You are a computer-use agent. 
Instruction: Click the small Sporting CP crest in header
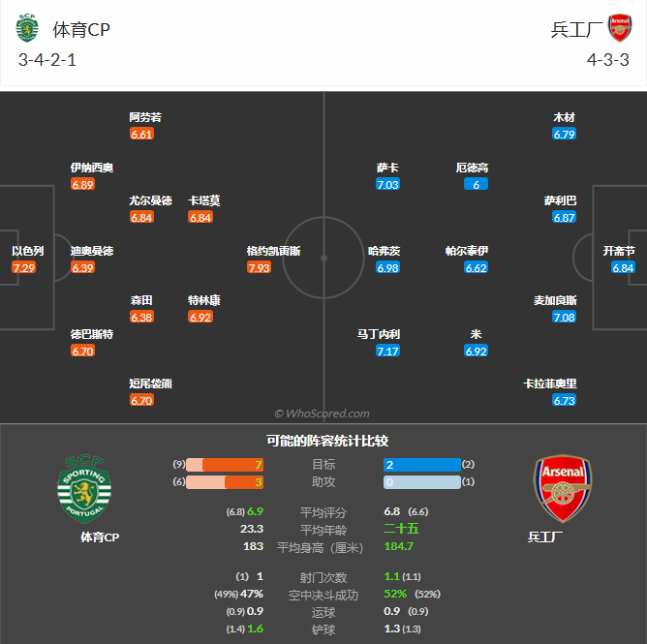26,29
